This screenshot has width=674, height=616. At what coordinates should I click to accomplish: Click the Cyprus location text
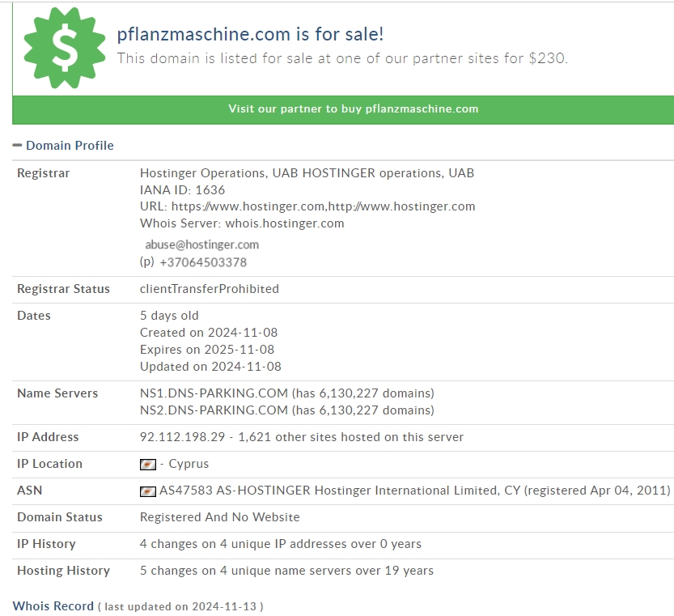coord(189,464)
